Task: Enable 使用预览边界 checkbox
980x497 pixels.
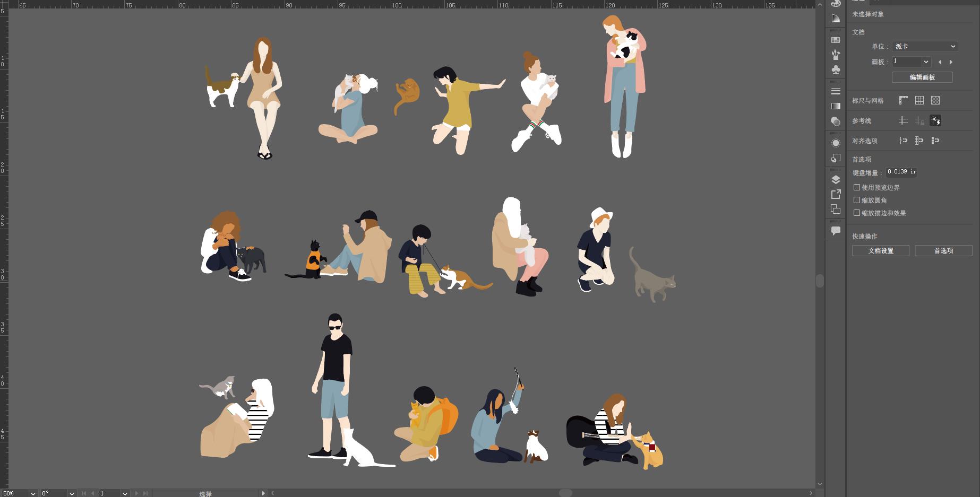Action: click(857, 187)
